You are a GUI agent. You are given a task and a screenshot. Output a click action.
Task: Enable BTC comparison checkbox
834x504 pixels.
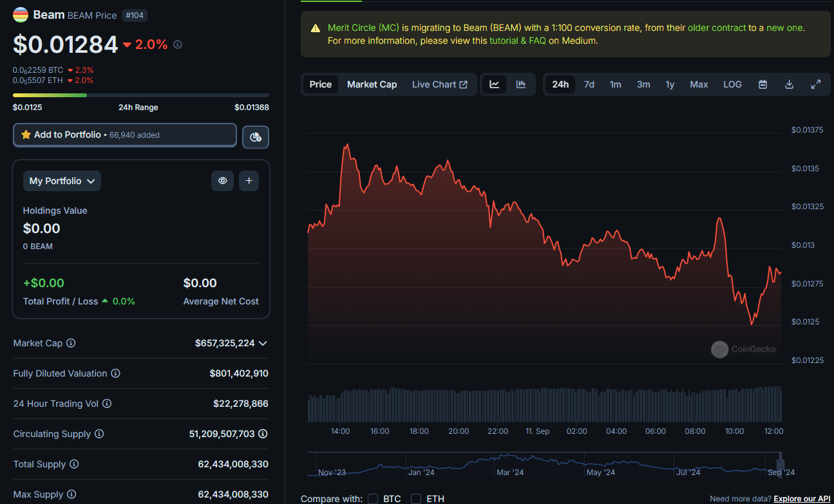(373, 499)
